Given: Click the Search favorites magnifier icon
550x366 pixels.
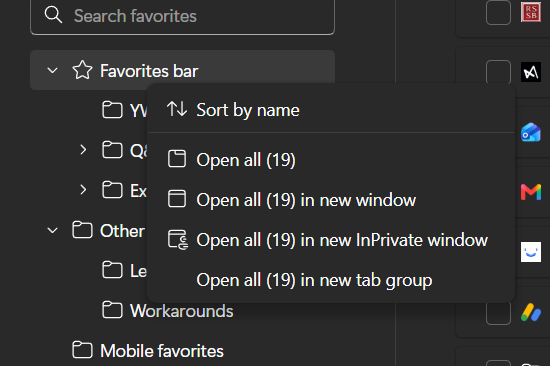Looking at the screenshot, I should pyautogui.click(x=53, y=15).
